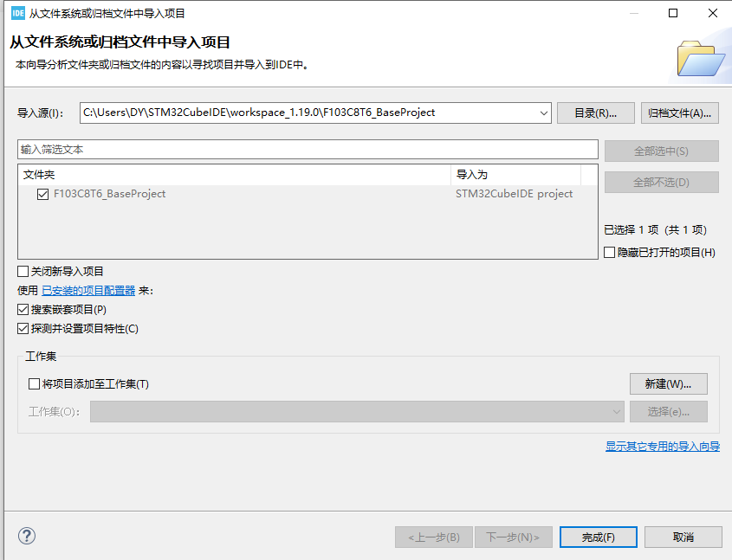
Task: Click 全部不选(D) button
Action: pos(662,183)
